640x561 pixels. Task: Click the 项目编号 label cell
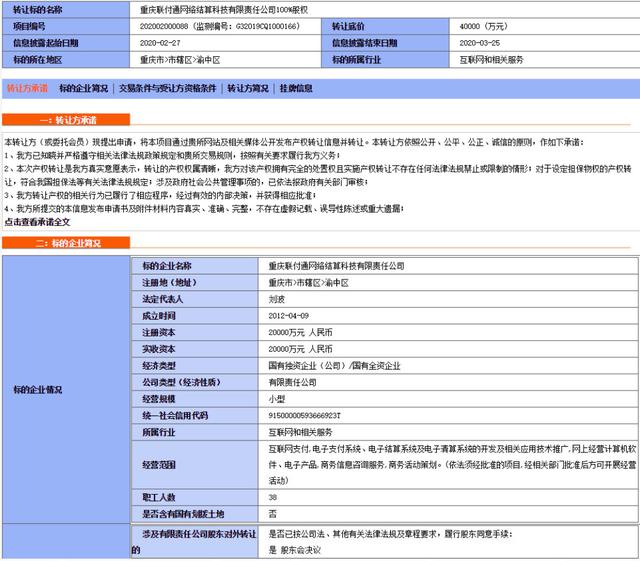coord(66,26)
